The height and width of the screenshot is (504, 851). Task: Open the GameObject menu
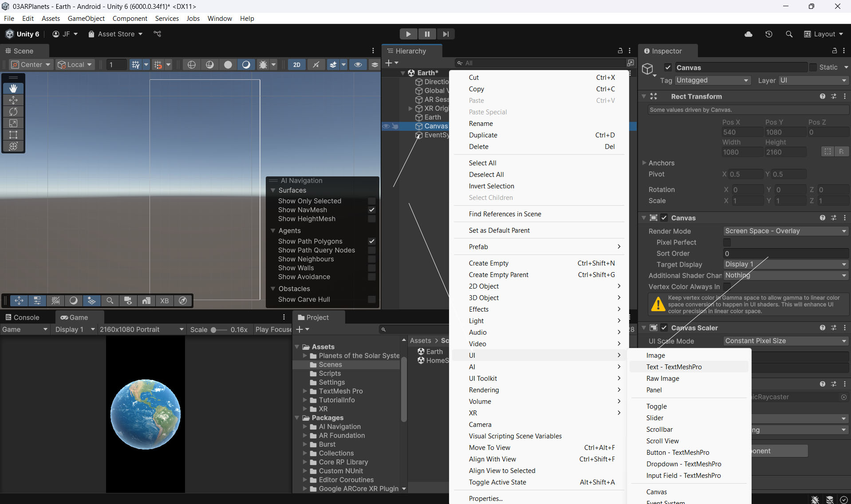[86, 19]
